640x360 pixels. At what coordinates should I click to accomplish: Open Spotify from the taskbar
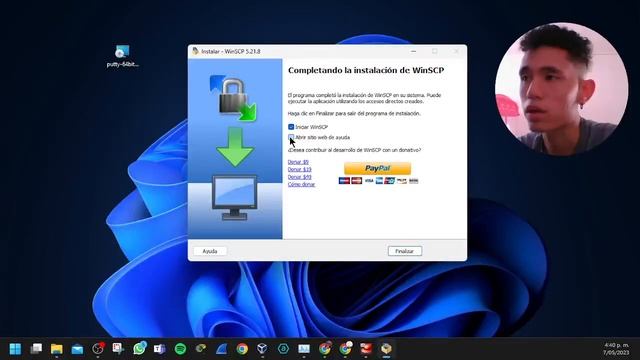click(x=180, y=349)
